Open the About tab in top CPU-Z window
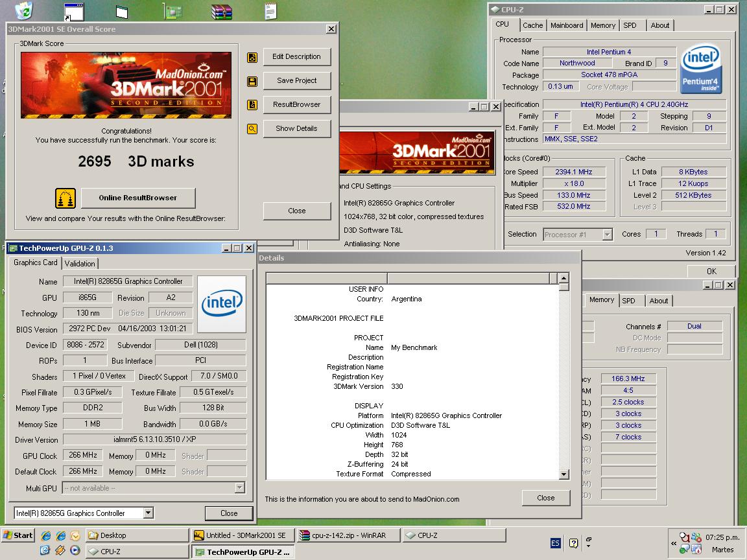Image resolution: width=747 pixels, height=560 pixels. tap(660, 25)
